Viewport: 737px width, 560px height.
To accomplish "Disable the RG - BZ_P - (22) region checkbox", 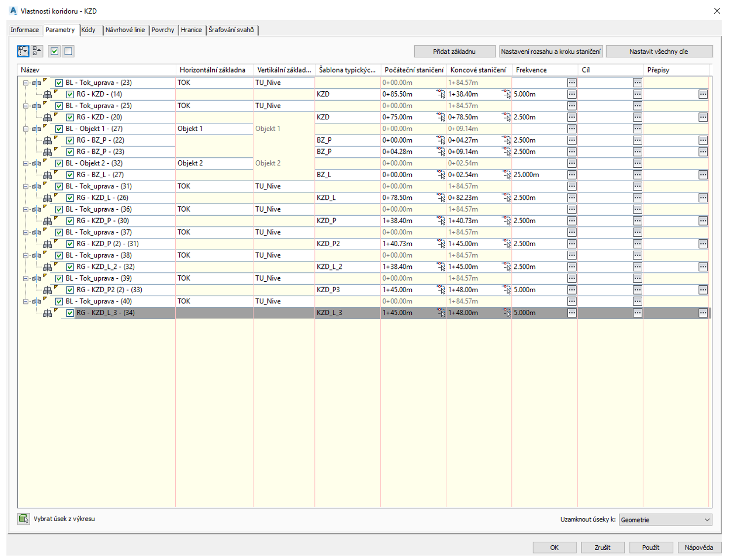I will (x=70, y=141).
